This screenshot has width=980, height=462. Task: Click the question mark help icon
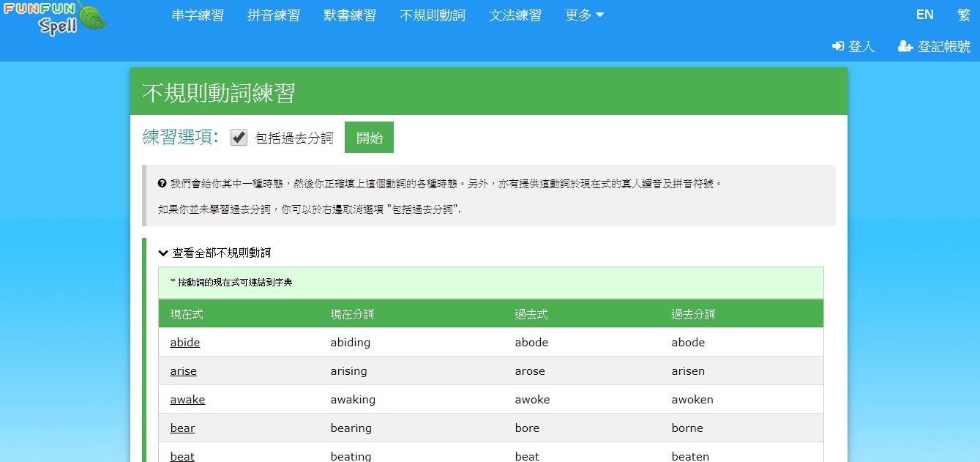162,183
